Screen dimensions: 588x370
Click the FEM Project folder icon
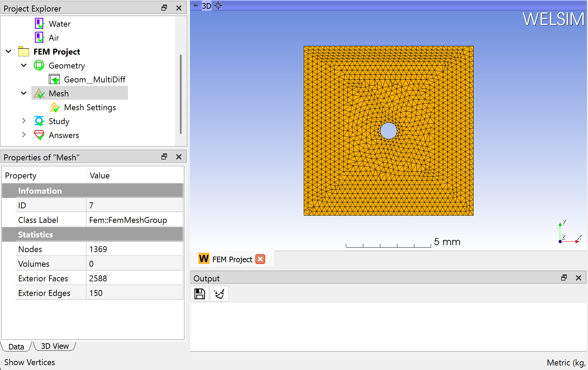click(24, 51)
